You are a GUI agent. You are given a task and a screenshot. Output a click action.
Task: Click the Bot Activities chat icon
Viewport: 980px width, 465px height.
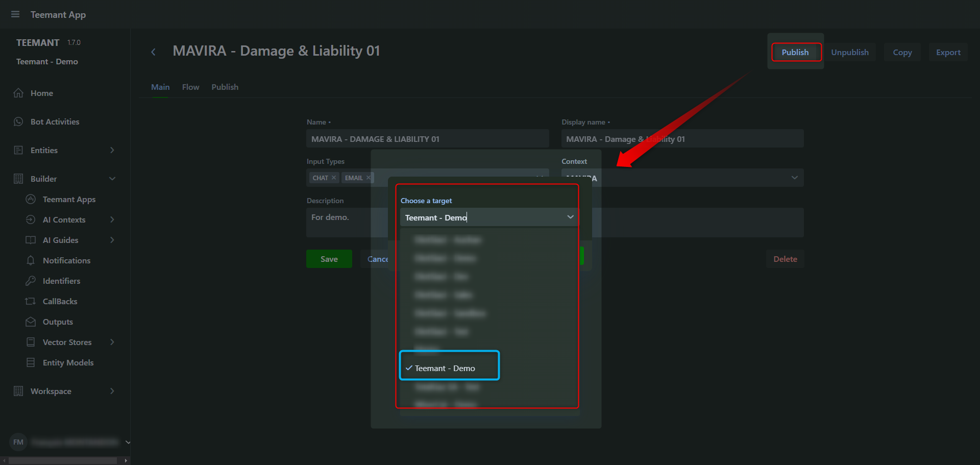pyautogui.click(x=18, y=121)
